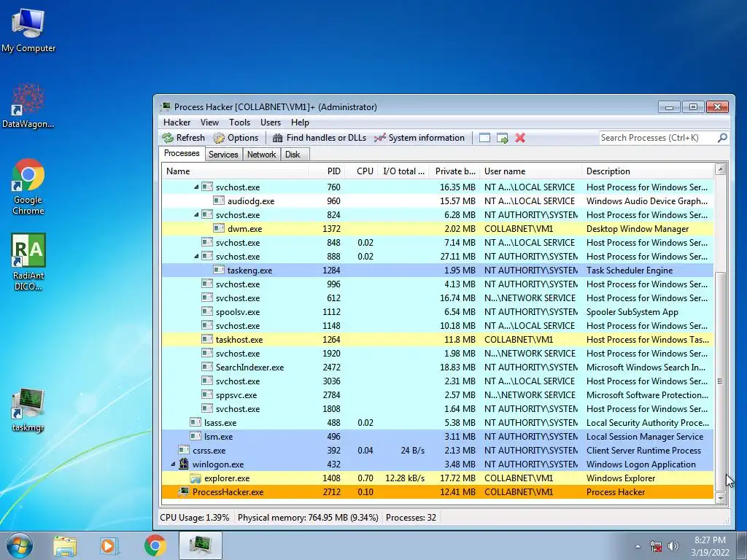Click the Process Hacker taskbar button
Viewport: 747px width, 560px height.
tap(201, 545)
